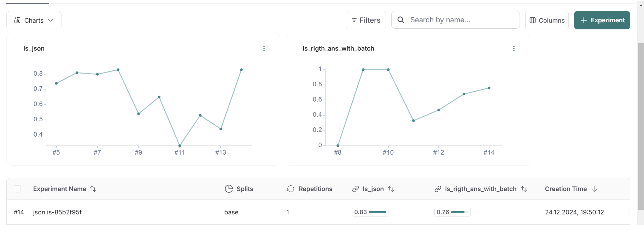644x225 pixels.
Task: Open experiment json is-85b2f95f
Action: [x=57, y=212]
